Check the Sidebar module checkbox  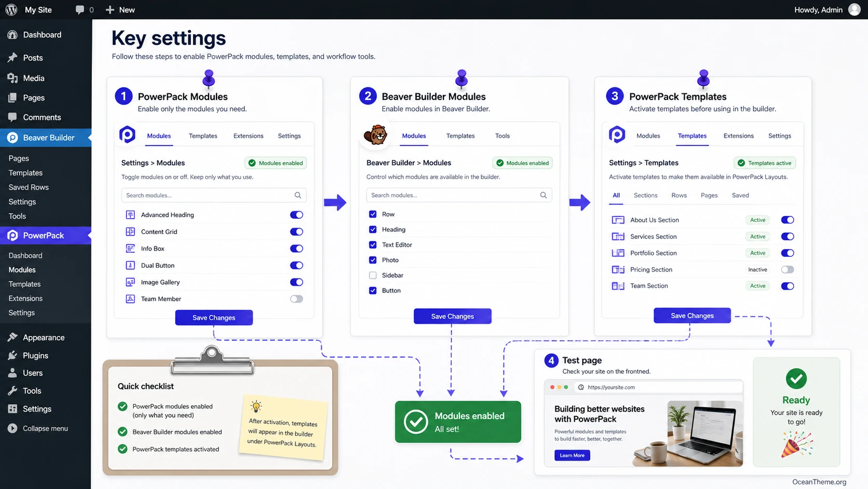pyautogui.click(x=373, y=275)
